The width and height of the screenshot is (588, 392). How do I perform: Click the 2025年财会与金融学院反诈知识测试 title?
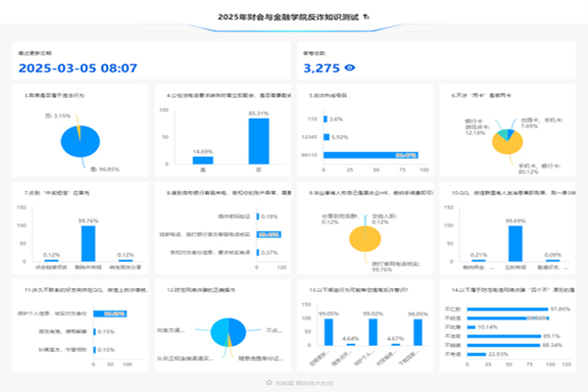(x=287, y=18)
